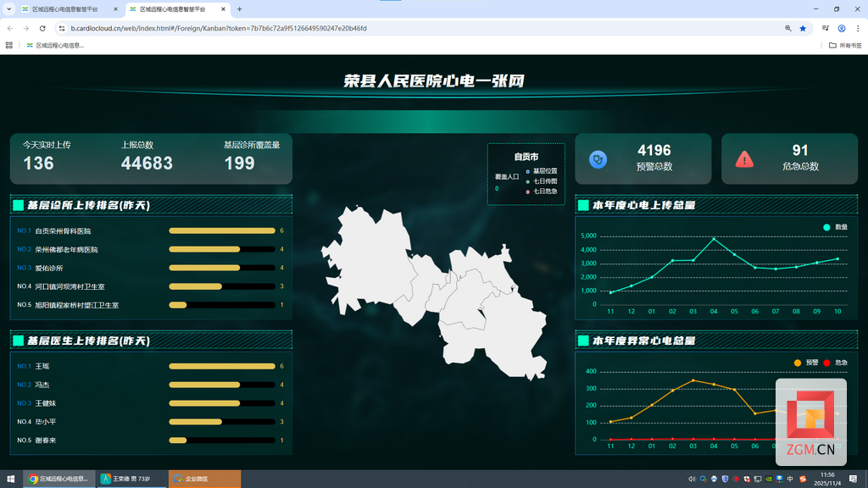Open the browser profile avatar menu

[840, 28]
